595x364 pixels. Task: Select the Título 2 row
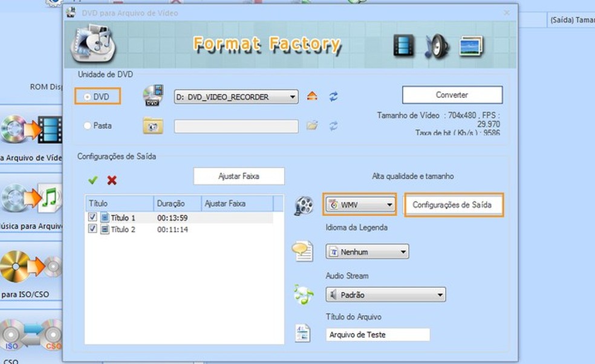pyautogui.click(x=179, y=229)
